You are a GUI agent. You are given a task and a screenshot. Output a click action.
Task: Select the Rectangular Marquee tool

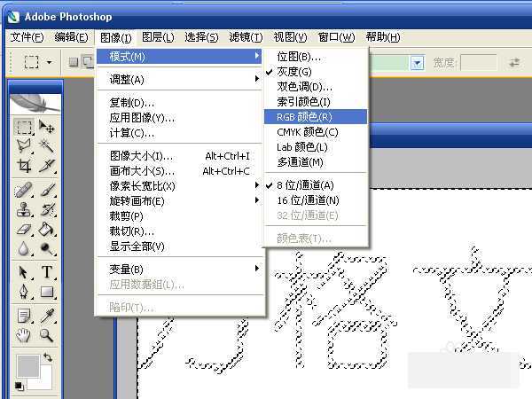pos(24,127)
